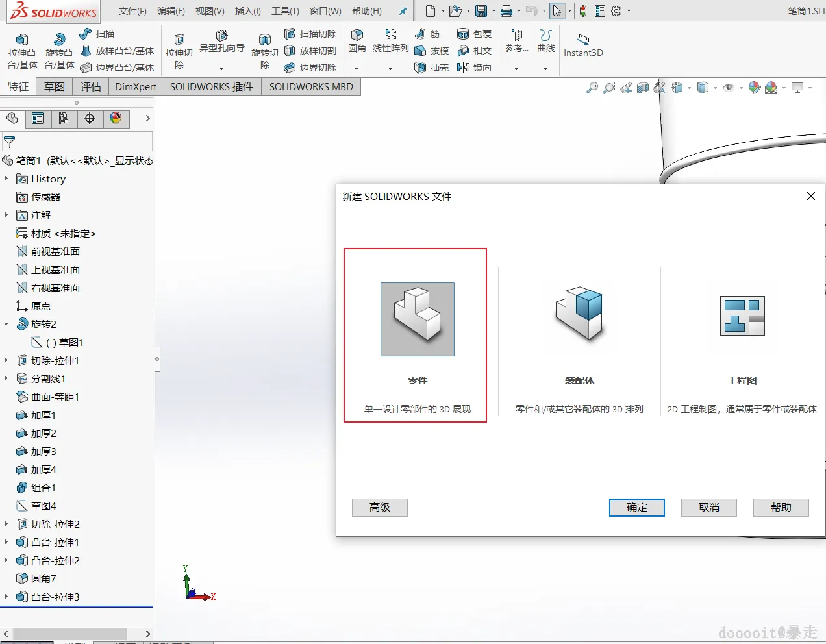Select the Linear Pattern (线性阵列) tool
The width and height of the screenshot is (826, 644).
pos(390,41)
